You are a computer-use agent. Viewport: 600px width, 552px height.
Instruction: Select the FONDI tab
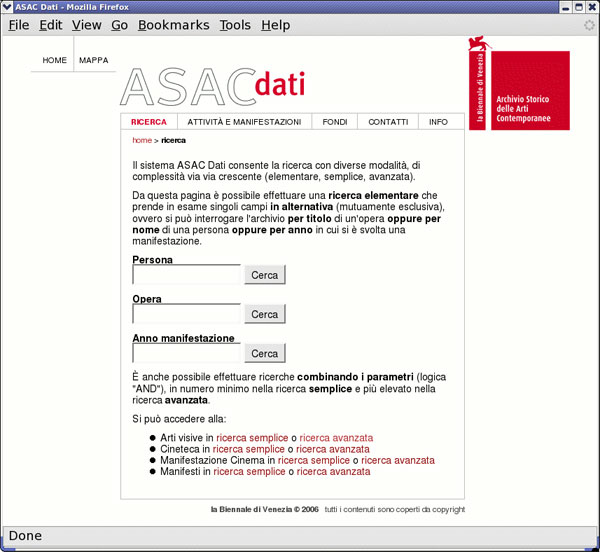(x=335, y=122)
